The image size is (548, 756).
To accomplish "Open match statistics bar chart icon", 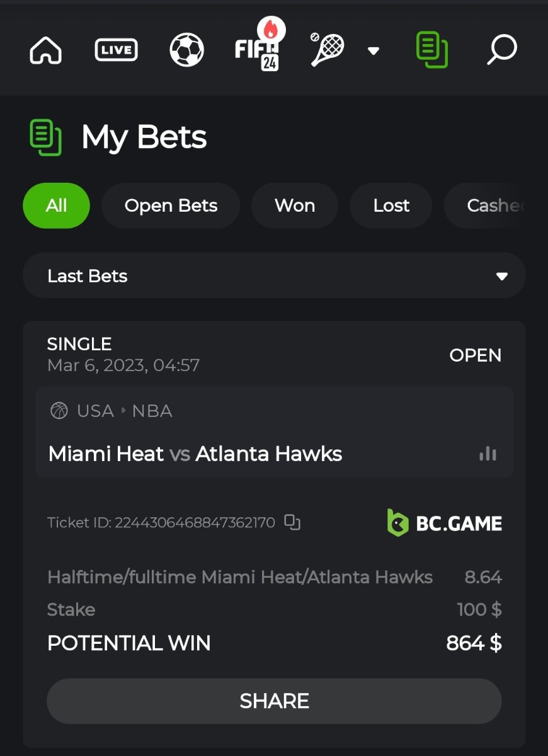I will tap(488, 454).
